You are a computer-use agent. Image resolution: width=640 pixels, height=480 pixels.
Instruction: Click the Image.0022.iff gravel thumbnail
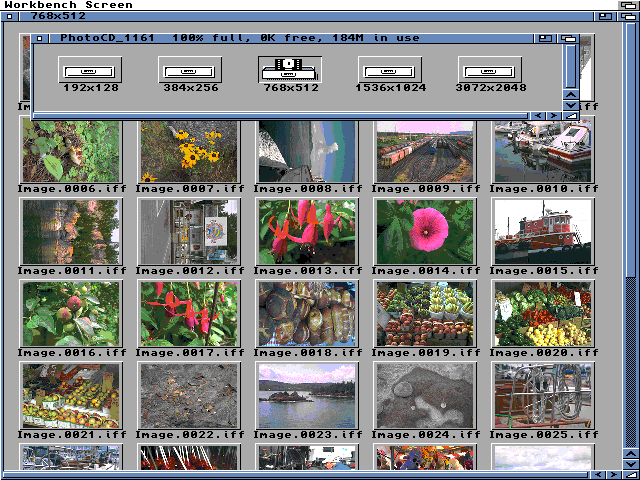coord(189,396)
